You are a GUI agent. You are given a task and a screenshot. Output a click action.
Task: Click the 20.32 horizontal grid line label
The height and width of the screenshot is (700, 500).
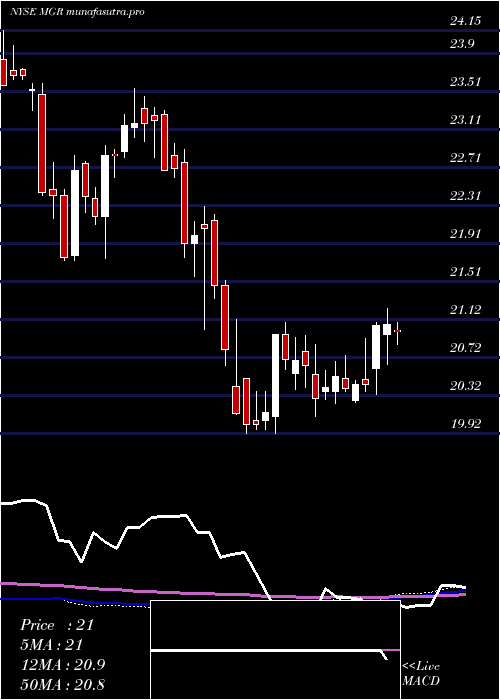[465, 385]
